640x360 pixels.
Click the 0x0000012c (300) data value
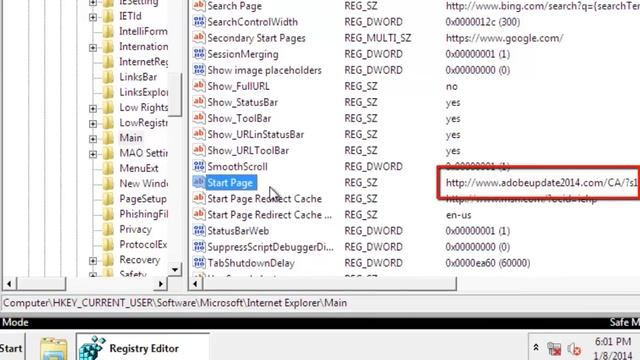[x=482, y=22]
